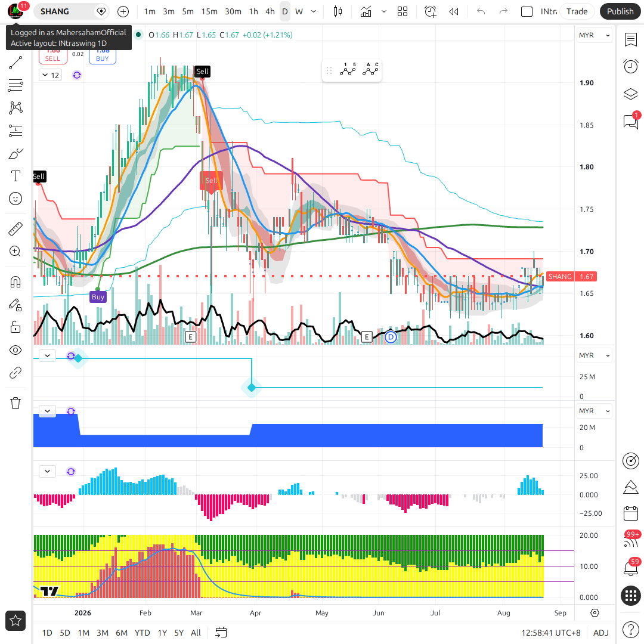Select the brush drawing tool
The width and height of the screenshot is (644, 644).
15,154
